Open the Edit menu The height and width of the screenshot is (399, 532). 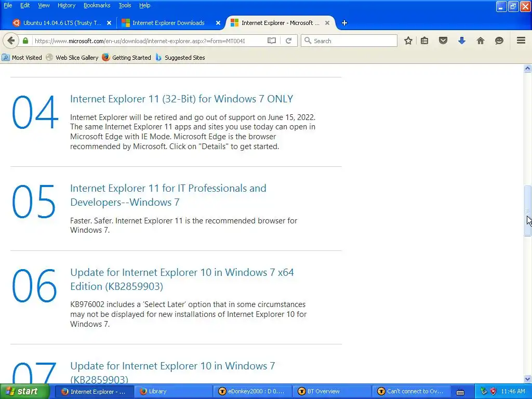(x=25, y=5)
